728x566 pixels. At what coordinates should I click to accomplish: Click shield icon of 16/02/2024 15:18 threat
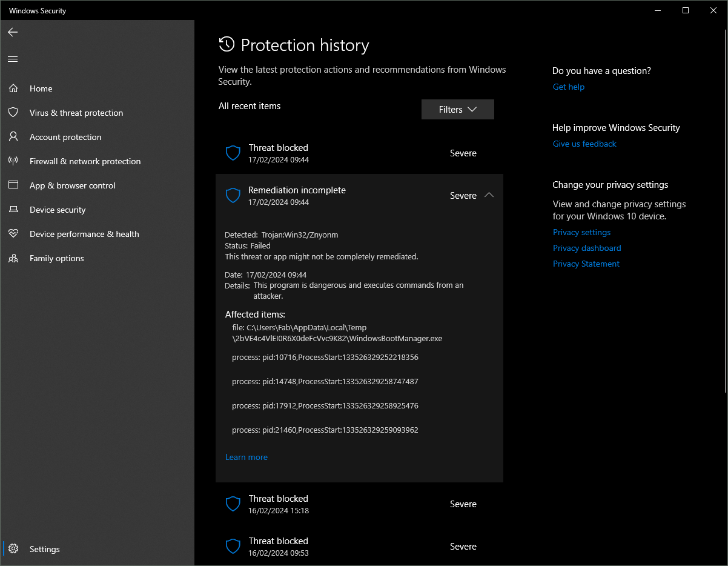[233, 504]
